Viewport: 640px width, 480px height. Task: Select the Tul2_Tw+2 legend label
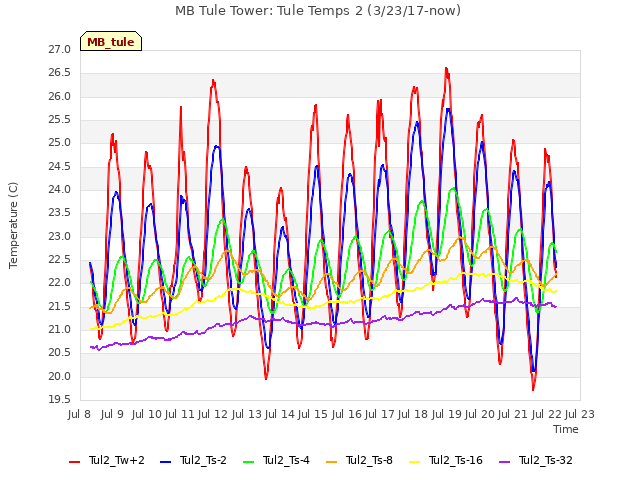click(x=117, y=460)
